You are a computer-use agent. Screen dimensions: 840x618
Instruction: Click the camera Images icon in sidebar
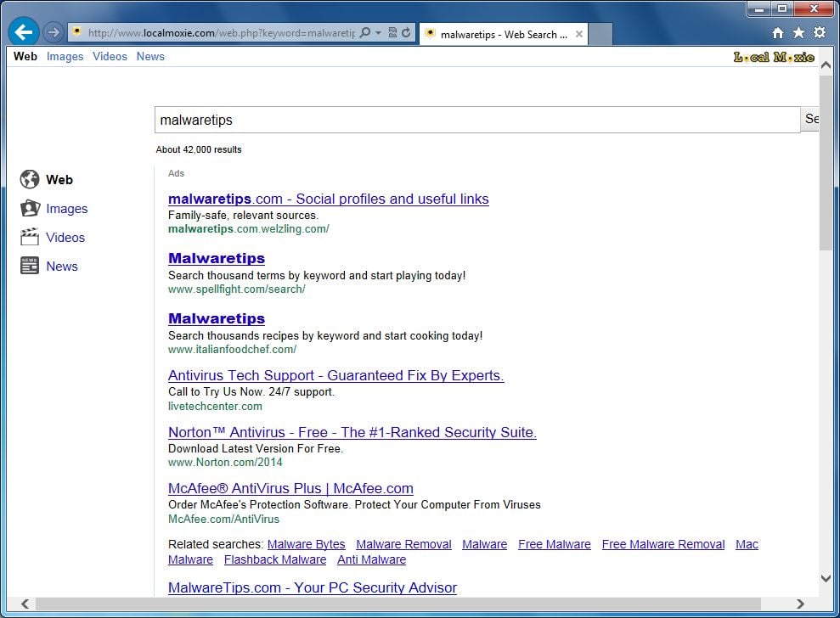tap(30, 208)
